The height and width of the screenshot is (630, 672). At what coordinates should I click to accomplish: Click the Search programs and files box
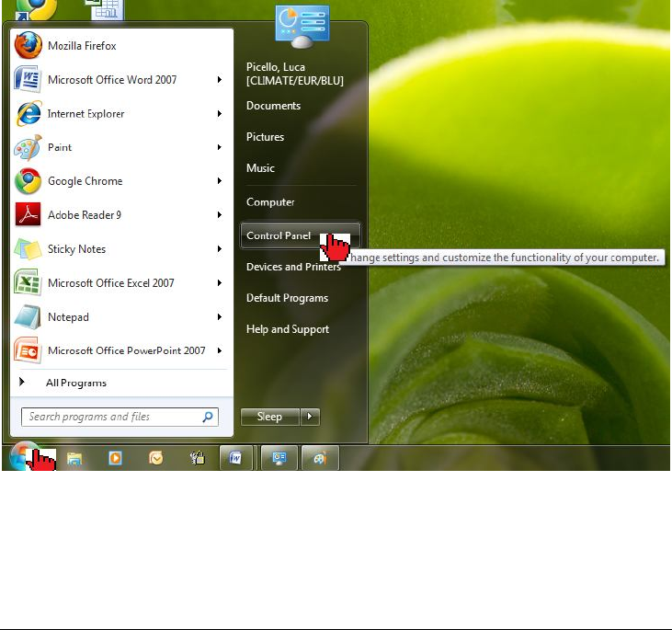(110, 417)
